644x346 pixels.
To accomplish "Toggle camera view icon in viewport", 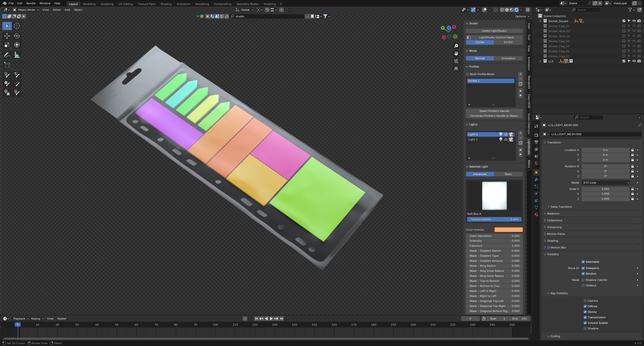I will click(456, 61).
